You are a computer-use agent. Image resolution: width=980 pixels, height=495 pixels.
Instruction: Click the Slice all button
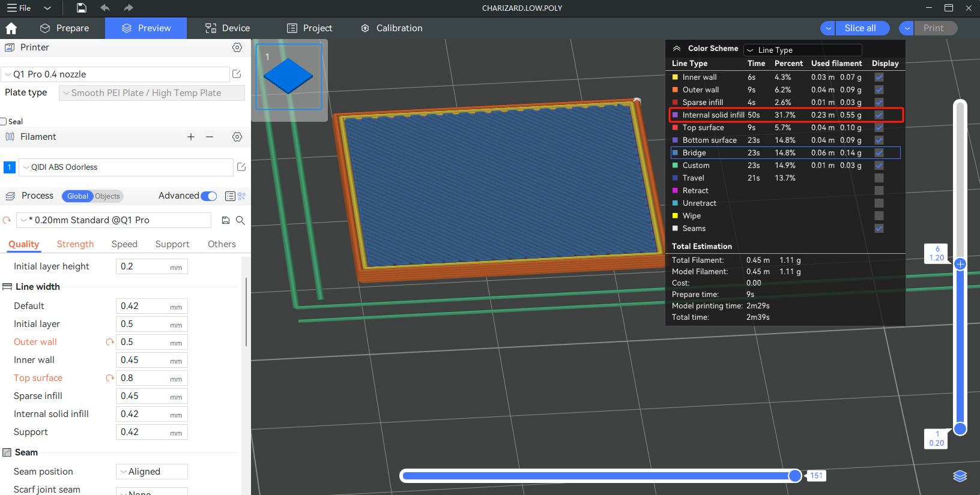point(862,28)
